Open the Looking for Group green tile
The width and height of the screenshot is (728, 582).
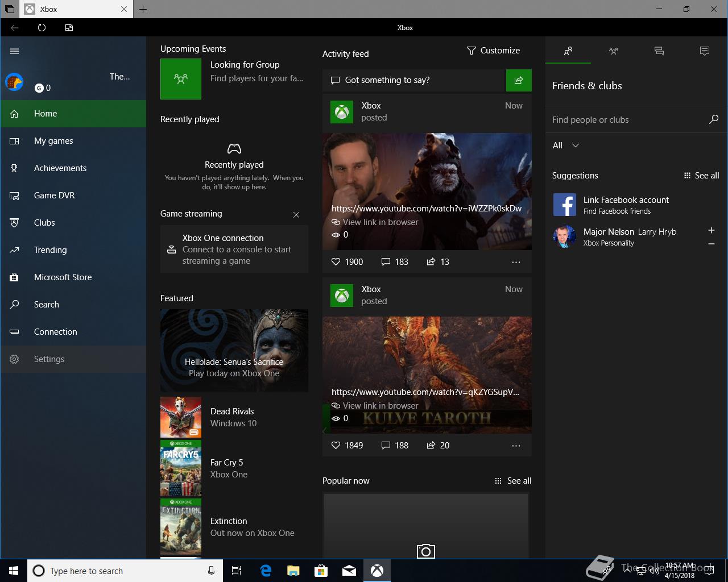pos(181,79)
